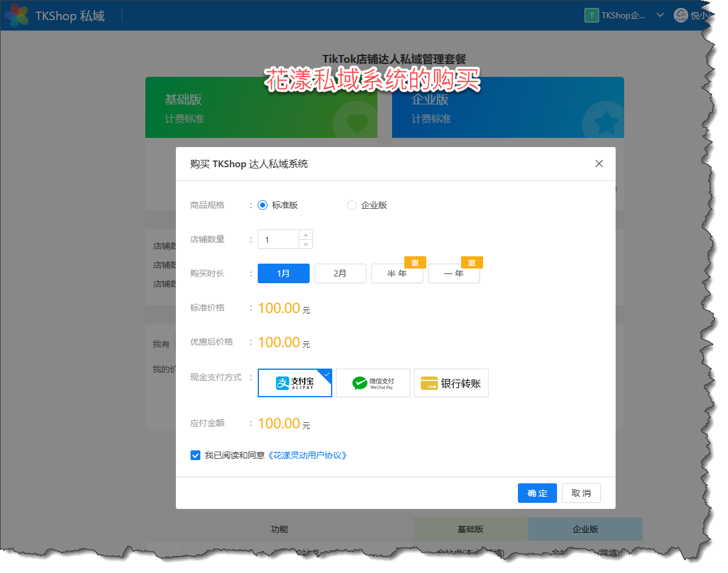Image resolution: width=728 pixels, height=573 pixels.
Task: Increase store count with up arrow
Action: pyautogui.click(x=305, y=235)
